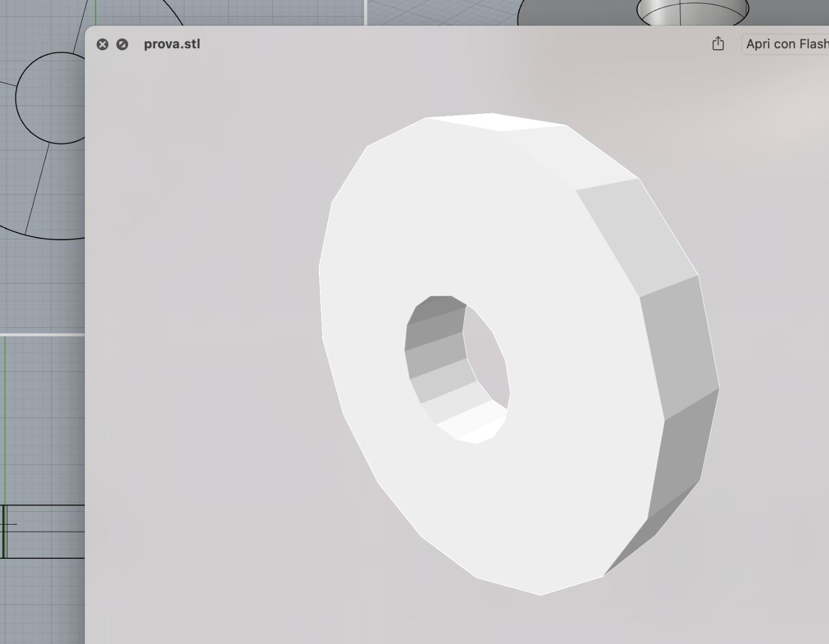Click the prova.stl file title

(x=172, y=44)
